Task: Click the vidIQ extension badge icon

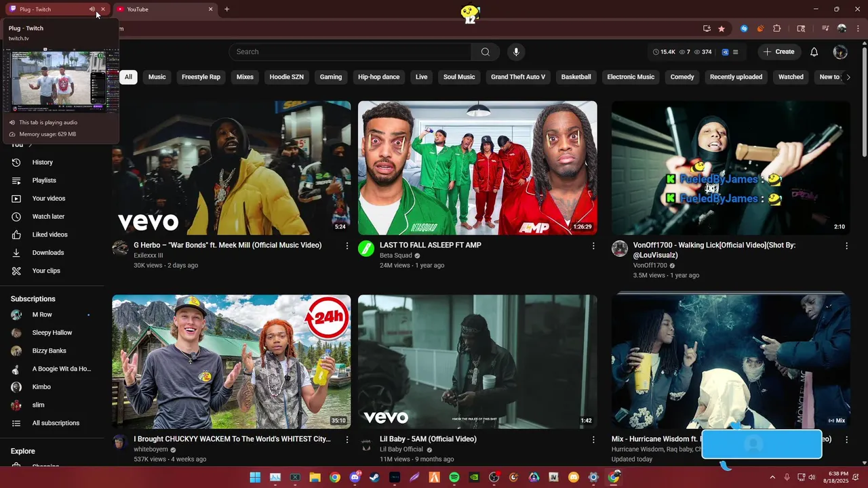Action: point(725,52)
